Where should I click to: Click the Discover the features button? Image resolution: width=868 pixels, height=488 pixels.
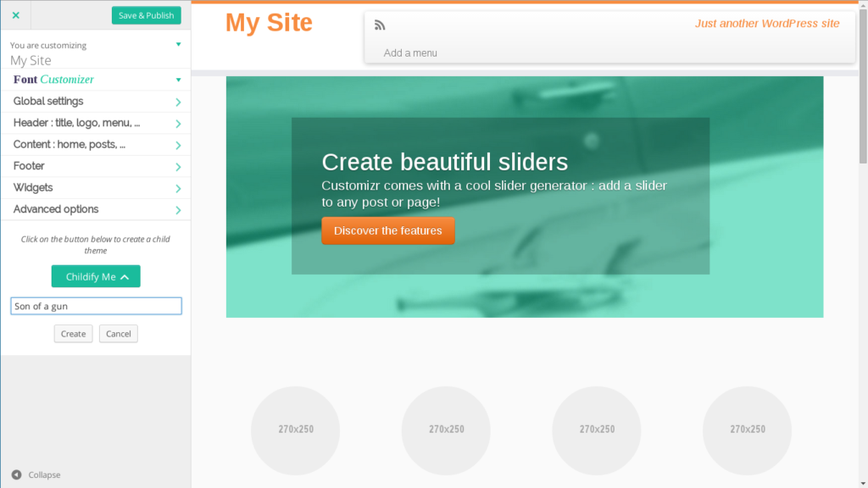(x=388, y=230)
